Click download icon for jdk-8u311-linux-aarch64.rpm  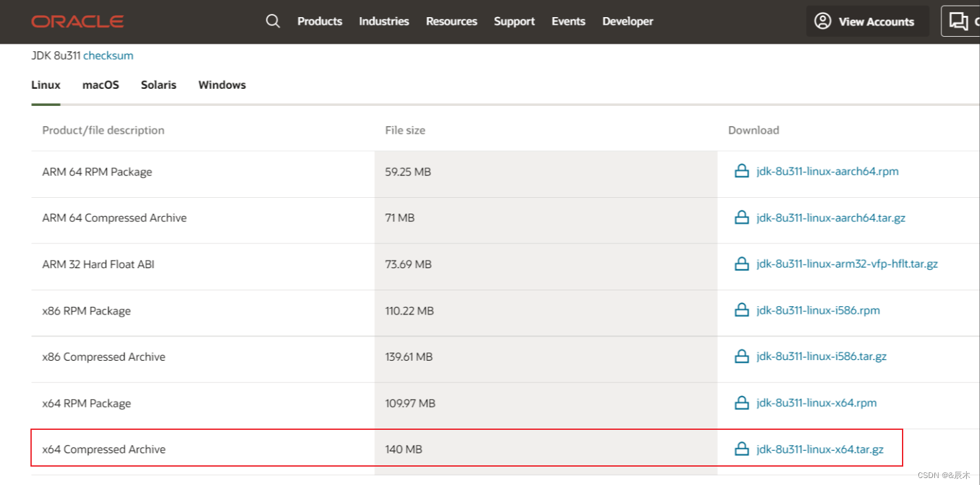742,171
